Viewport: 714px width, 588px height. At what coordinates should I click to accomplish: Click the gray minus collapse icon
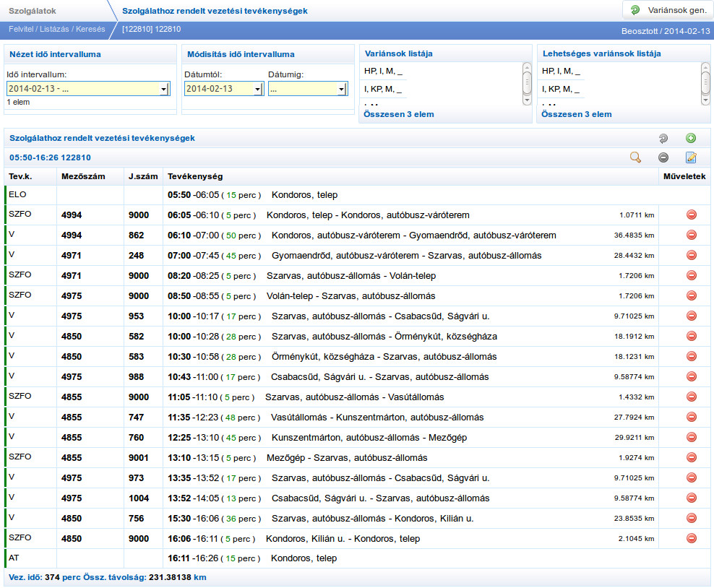click(663, 157)
